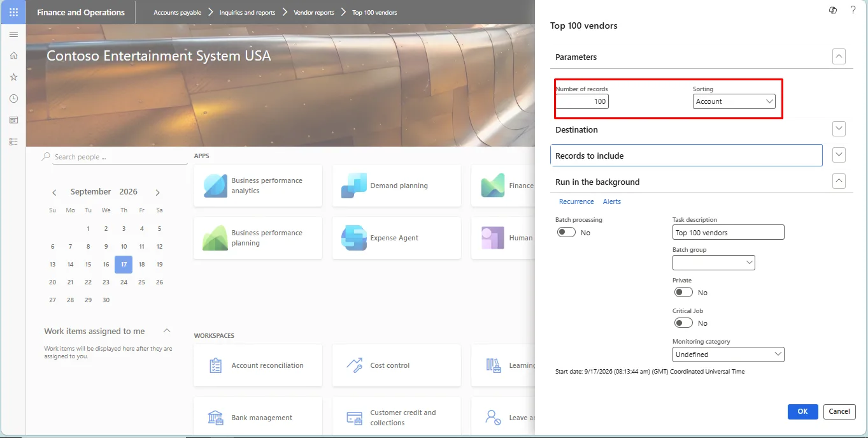Open Cost control workspace tile

(397, 365)
